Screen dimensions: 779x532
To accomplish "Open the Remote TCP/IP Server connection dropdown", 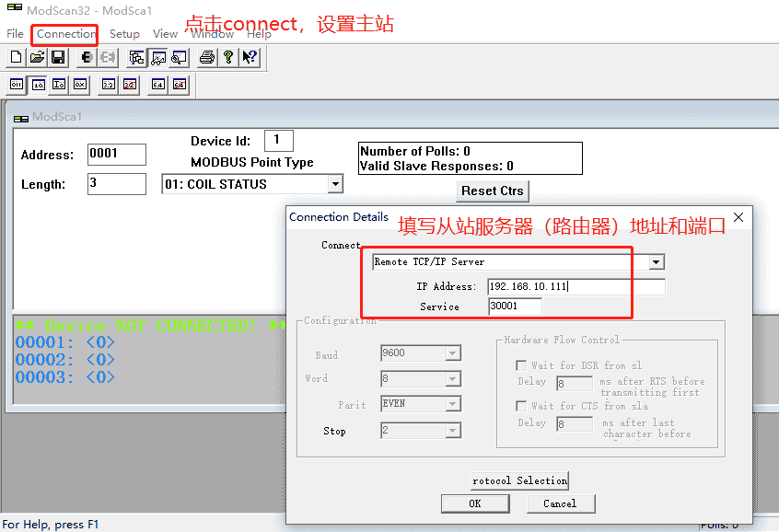I will (x=656, y=262).
